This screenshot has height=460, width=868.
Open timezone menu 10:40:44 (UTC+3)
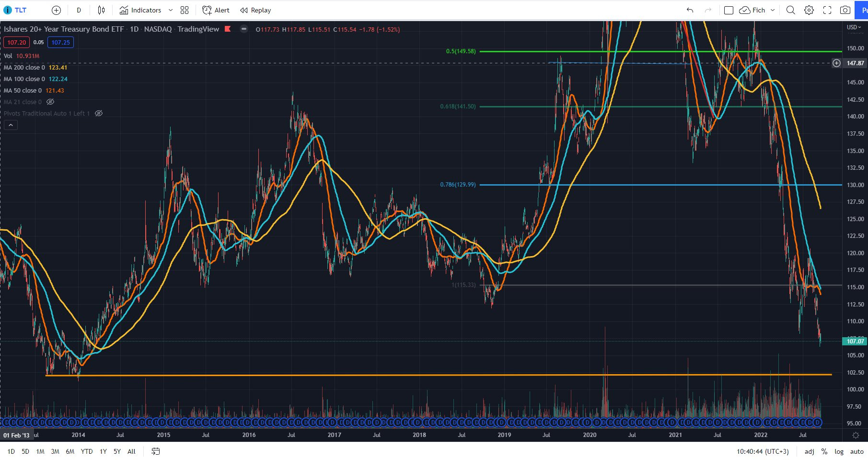pos(763,451)
